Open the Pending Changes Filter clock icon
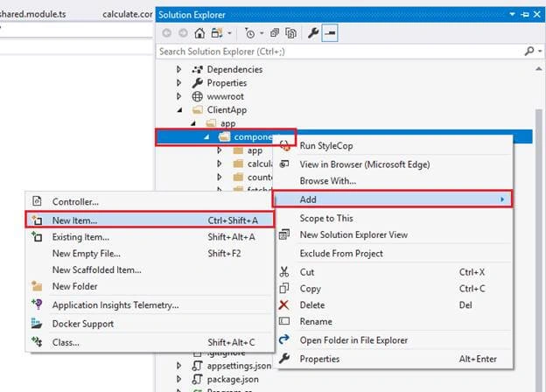This screenshot has height=392, width=546. 249,33
